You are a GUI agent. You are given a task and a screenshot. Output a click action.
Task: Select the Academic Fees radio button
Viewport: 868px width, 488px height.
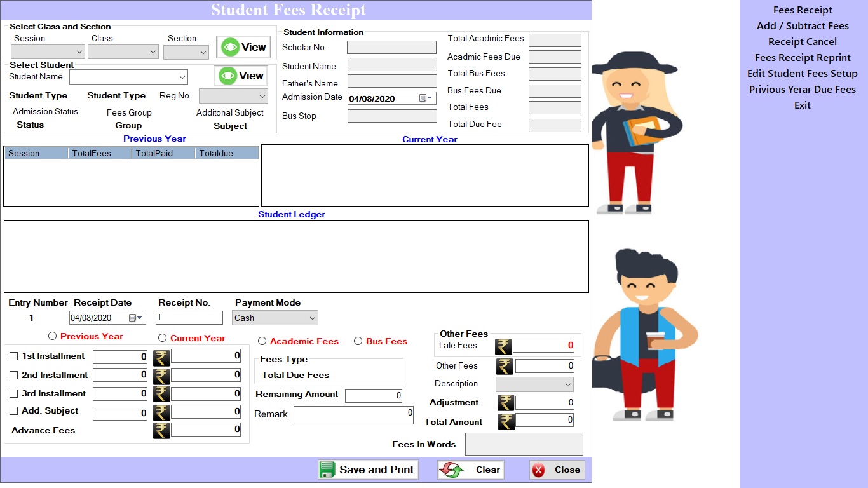click(262, 341)
